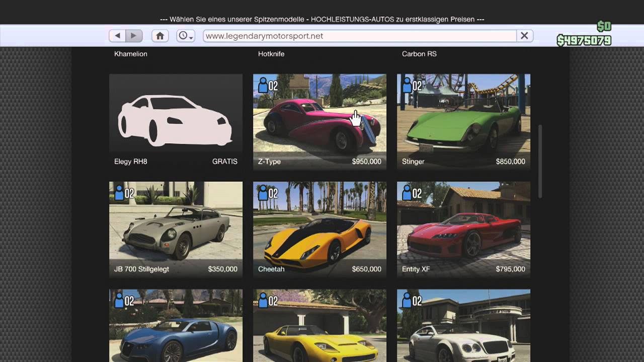Screen dimensions: 644x362
Task: Click the page scrollbar thumb
Action: pyautogui.click(x=540, y=161)
